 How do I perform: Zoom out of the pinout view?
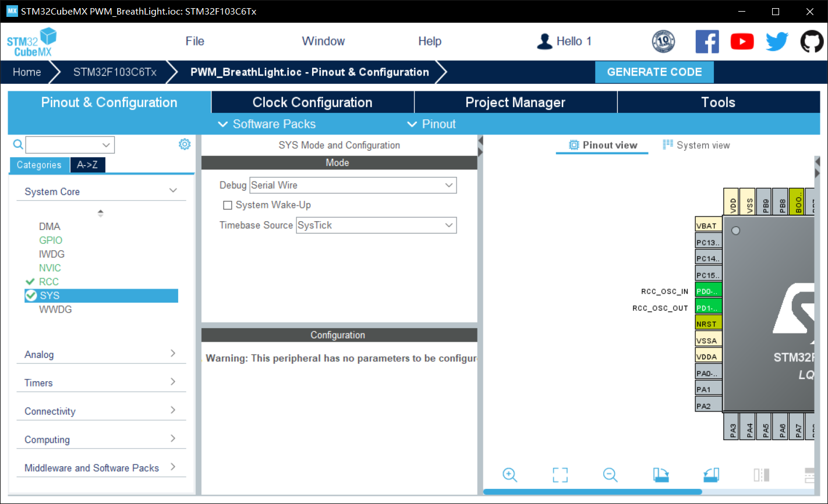coord(610,475)
